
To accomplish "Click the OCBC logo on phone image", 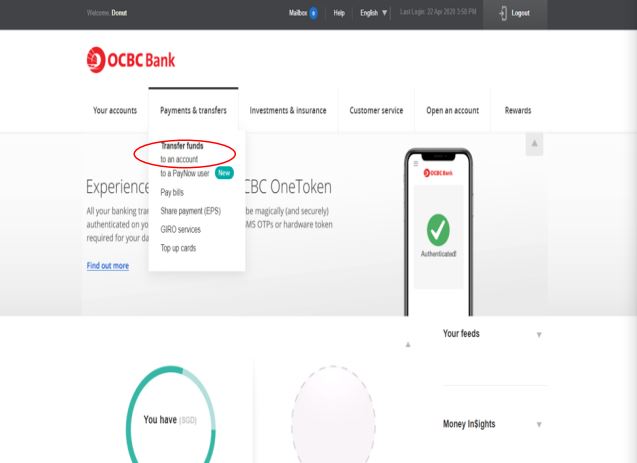I will pyautogui.click(x=438, y=173).
